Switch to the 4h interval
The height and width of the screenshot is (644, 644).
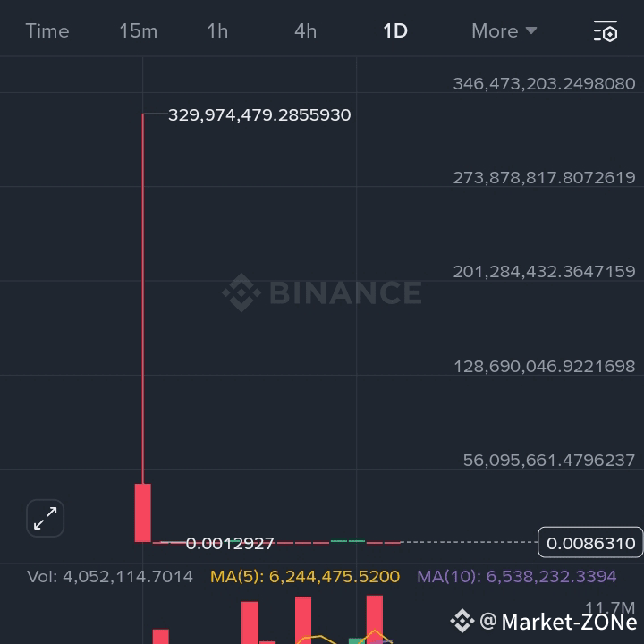click(306, 31)
